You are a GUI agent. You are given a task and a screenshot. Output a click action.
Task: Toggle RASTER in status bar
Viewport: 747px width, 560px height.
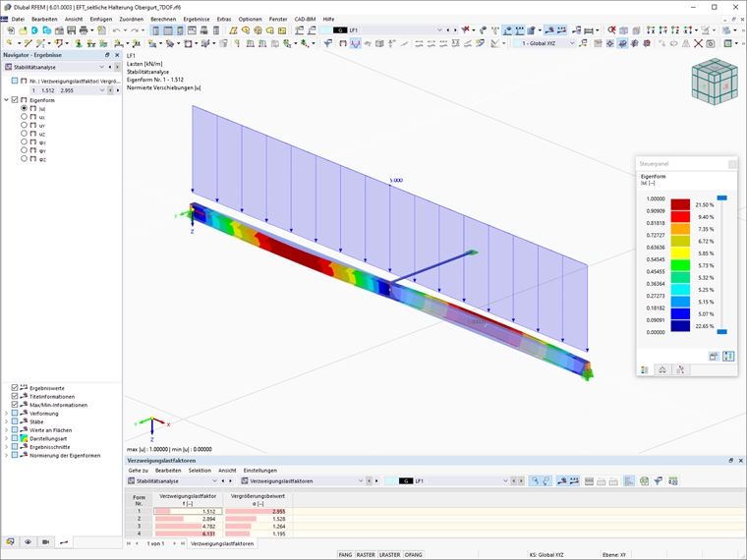click(366, 555)
